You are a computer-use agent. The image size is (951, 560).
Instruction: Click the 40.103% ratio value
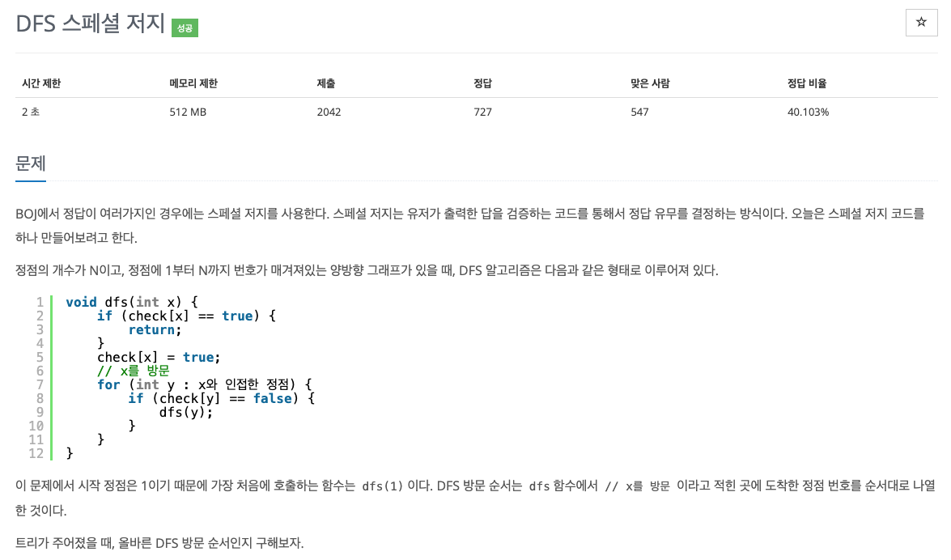point(808,112)
